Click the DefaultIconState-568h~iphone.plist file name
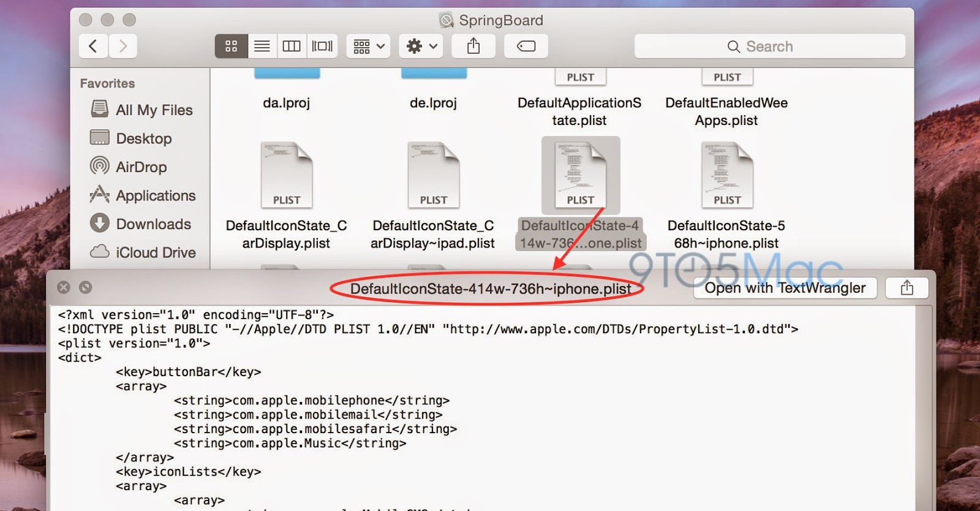 coord(726,234)
